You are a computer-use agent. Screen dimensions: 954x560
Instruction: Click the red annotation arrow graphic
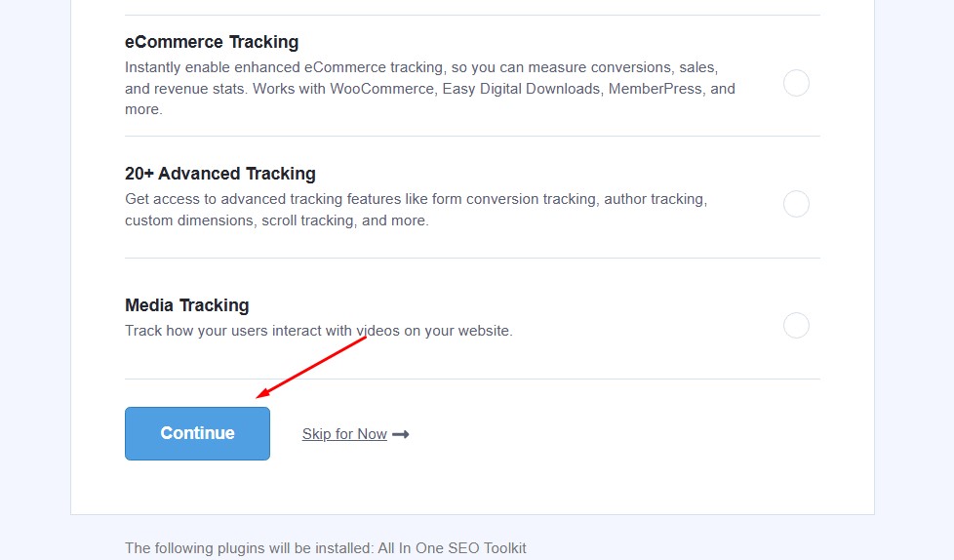tap(311, 367)
